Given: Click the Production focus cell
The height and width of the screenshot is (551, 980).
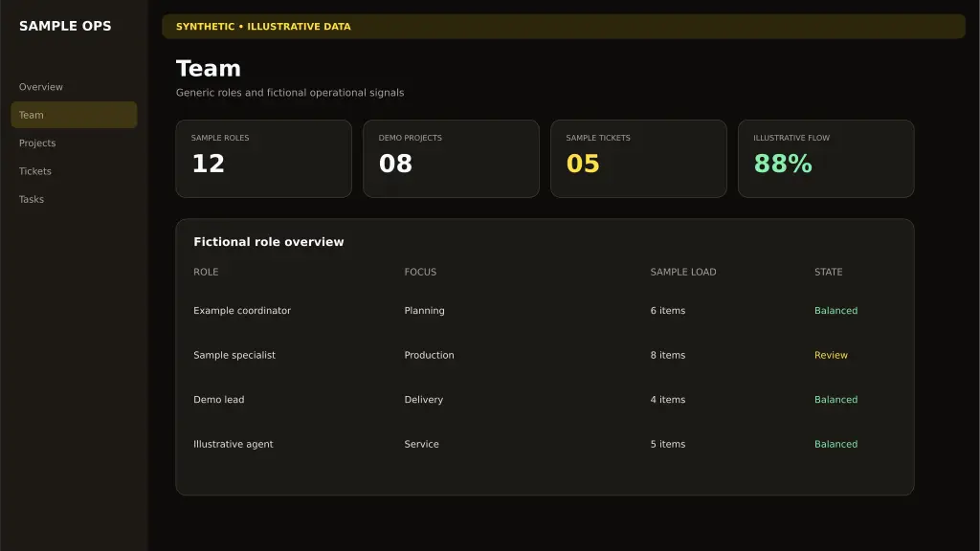Looking at the screenshot, I should point(429,355).
